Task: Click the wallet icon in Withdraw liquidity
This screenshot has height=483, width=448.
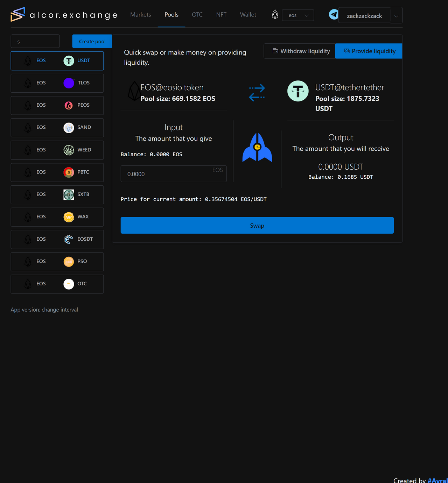Action: point(275,51)
